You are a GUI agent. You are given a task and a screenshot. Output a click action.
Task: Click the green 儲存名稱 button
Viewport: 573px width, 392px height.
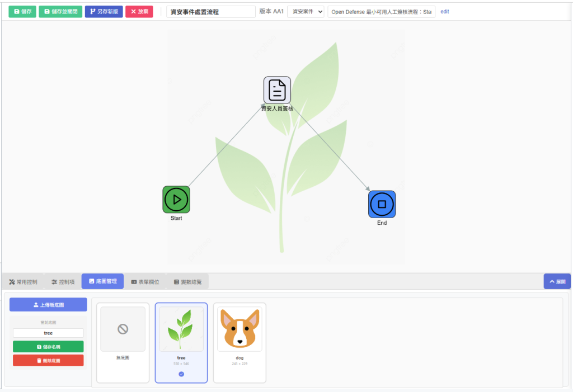click(48, 347)
